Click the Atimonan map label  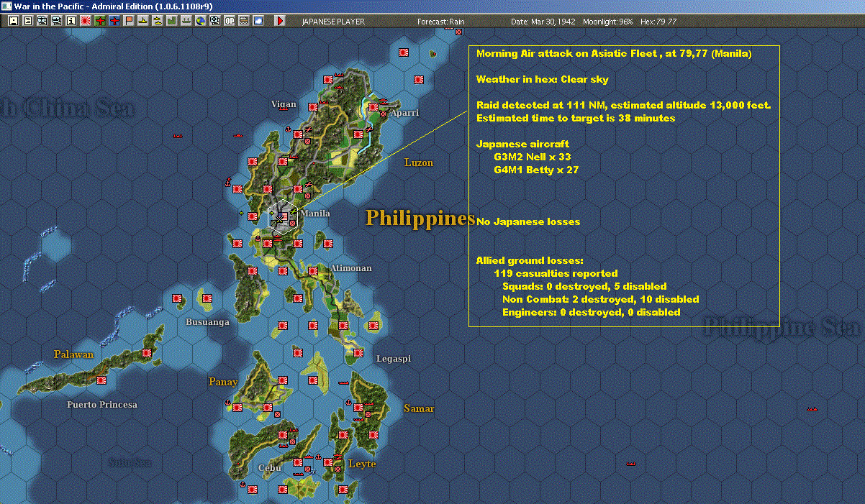(351, 268)
